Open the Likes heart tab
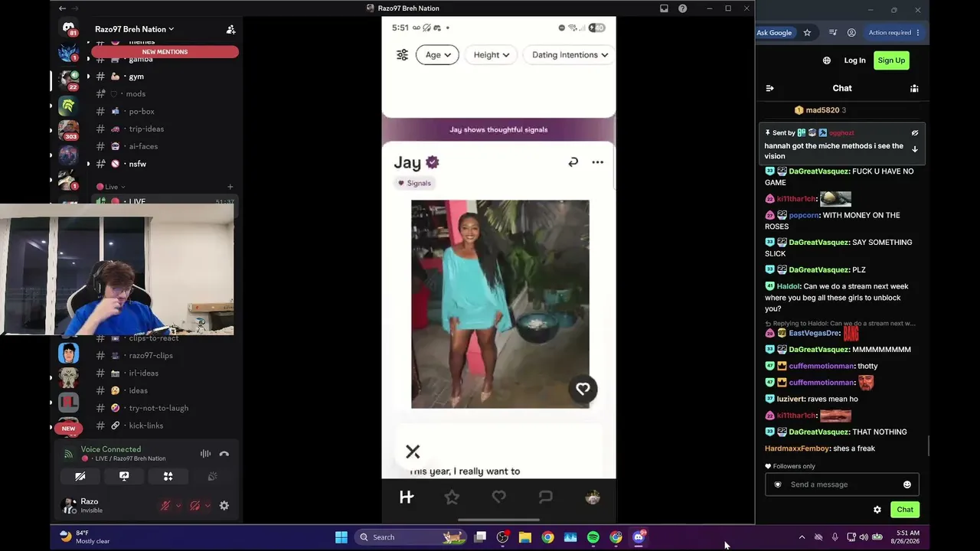 (498, 497)
